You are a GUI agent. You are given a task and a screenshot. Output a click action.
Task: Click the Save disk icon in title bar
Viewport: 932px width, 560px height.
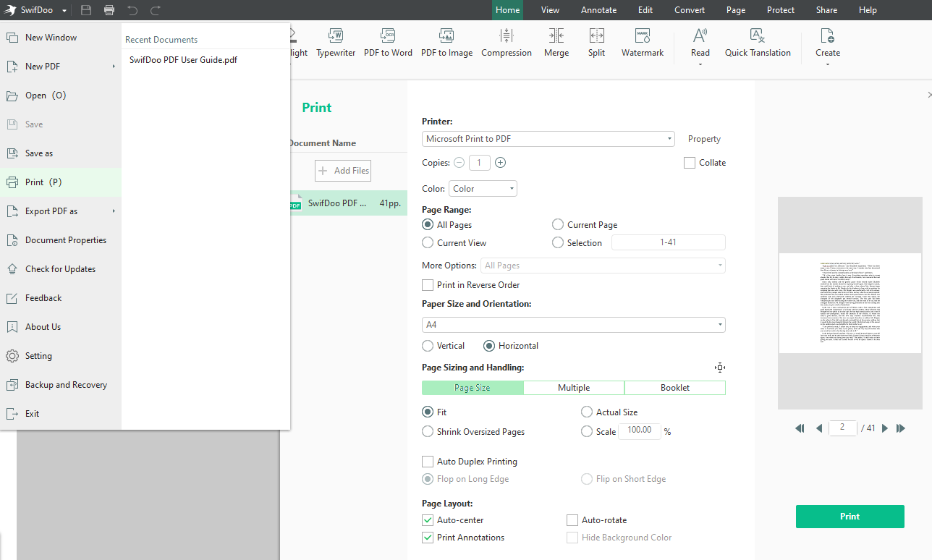pos(86,10)
